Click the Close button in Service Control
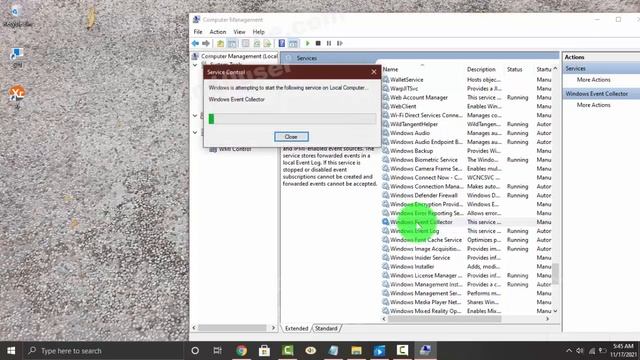Screen dimensions: 640x360 point(291,137)
